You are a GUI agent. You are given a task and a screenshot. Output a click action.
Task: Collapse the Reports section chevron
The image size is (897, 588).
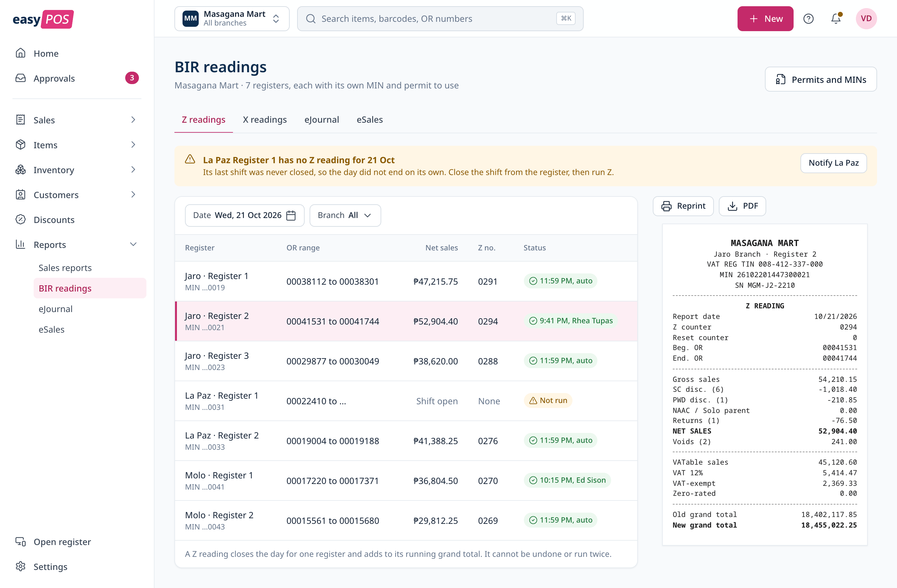[133, 244]
